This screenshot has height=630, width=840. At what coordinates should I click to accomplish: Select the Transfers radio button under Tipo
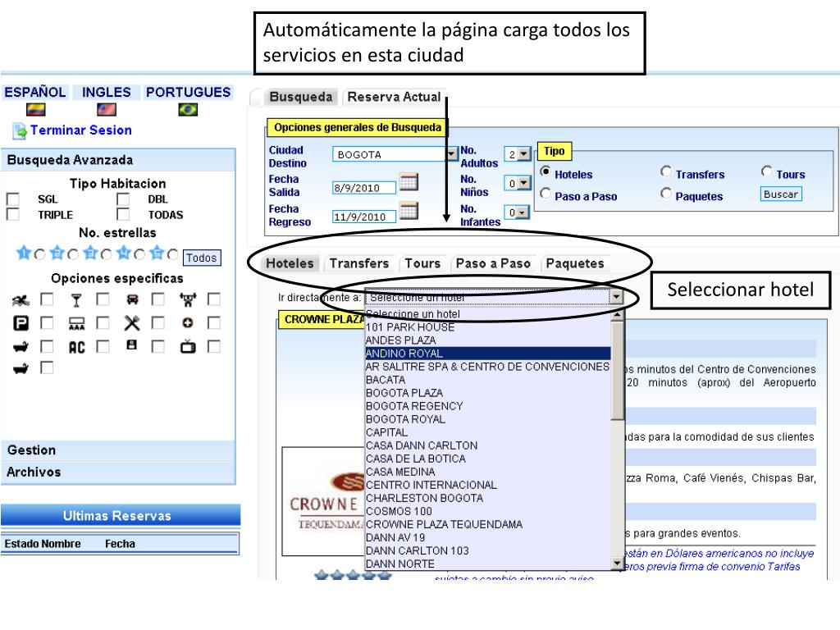tap(666, 171)
